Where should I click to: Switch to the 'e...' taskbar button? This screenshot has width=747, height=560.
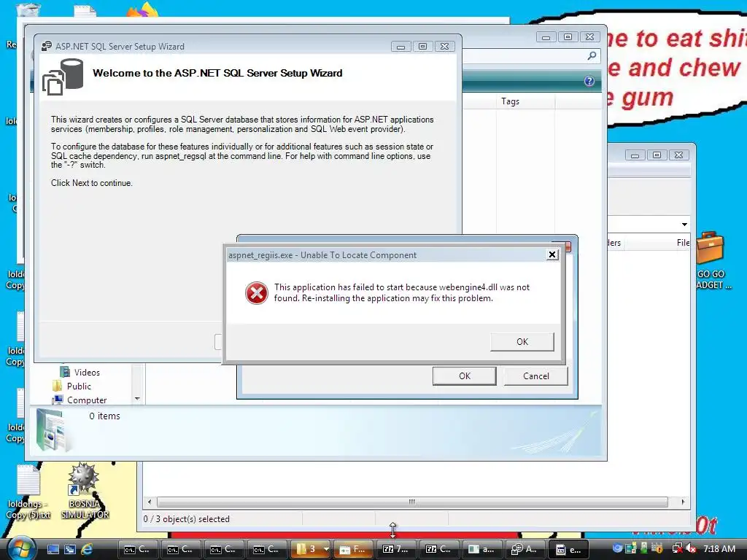tap(569, 549)
